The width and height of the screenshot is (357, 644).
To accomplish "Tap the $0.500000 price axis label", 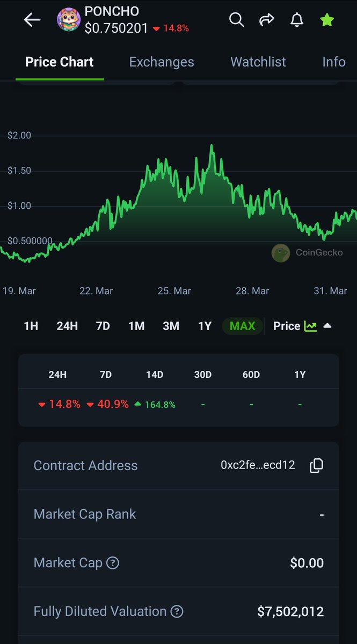I will pos(30,241).
